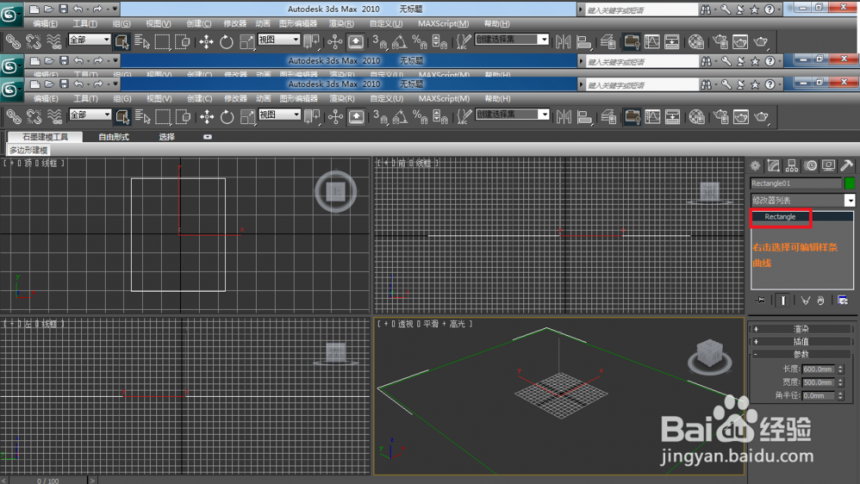Toggle Percent Snap in front window toolbar
This screenshot has width=860, height=484.
point(420,117)
